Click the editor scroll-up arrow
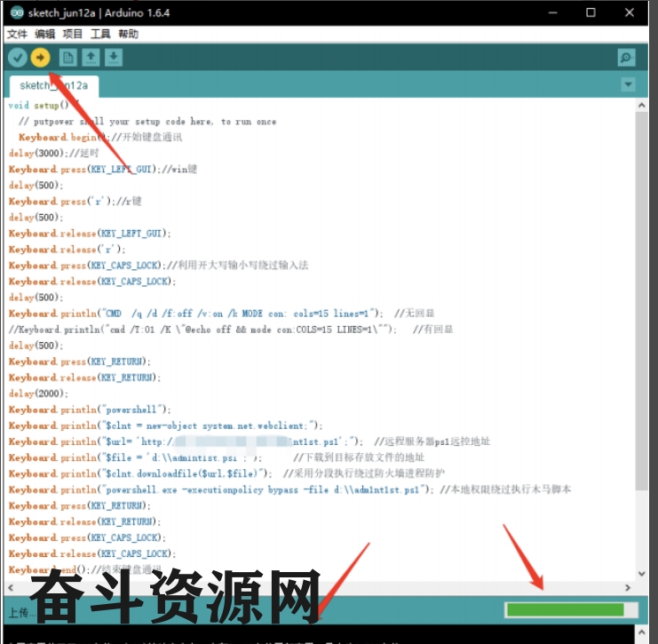Screen dimensions: 658x644 point(641,106)
